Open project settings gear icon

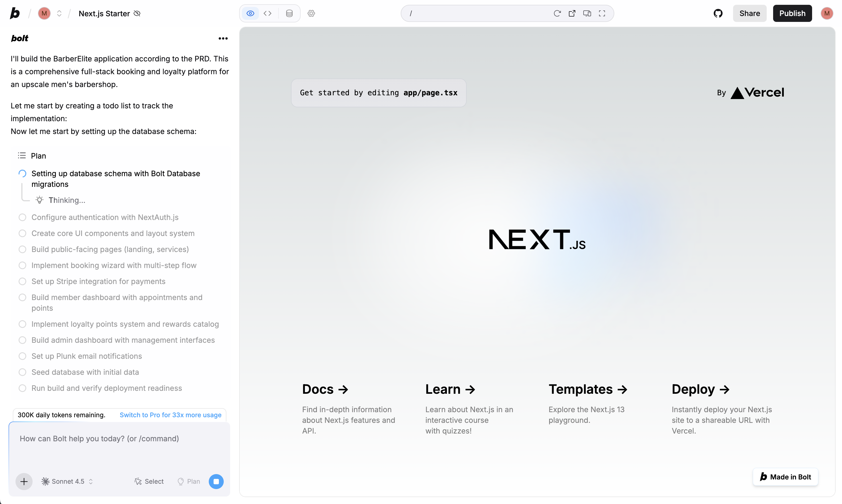311,13
